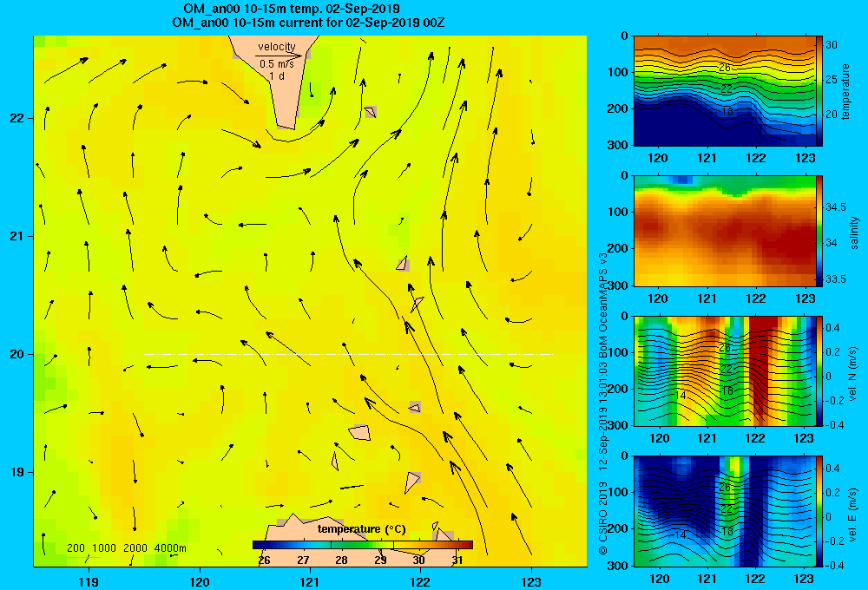
Task: Click the '200' depth contour label
Action: coord(76,548)
